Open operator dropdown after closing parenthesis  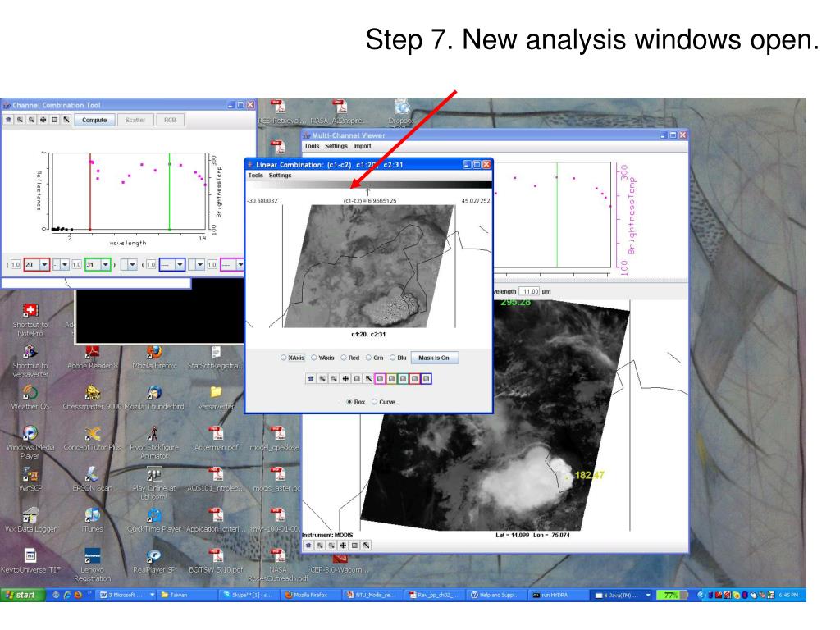click(x=129, y=265)
